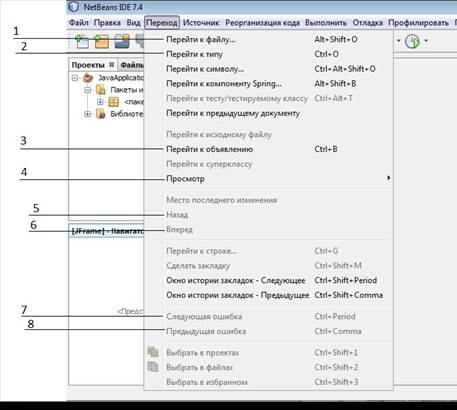Choose Перейти к файлу... menu entry
The height and width of the screenshot is (410, 457).
269,39
